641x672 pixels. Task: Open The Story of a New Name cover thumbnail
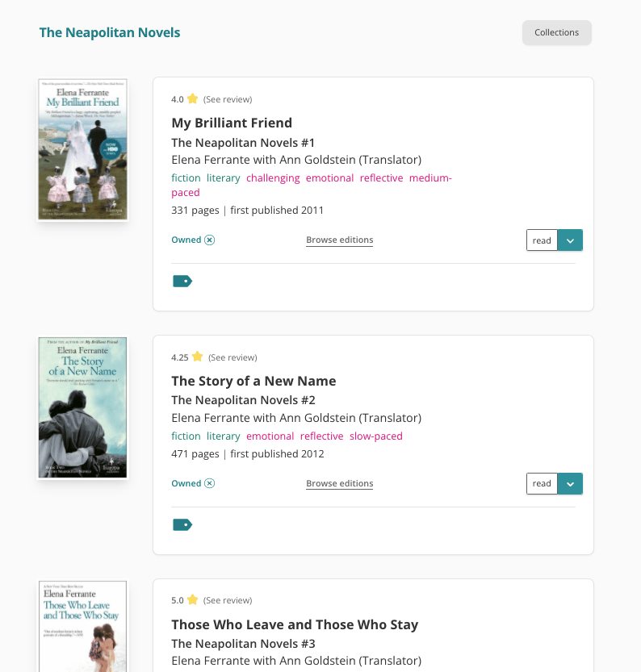(x=83, y=407)
